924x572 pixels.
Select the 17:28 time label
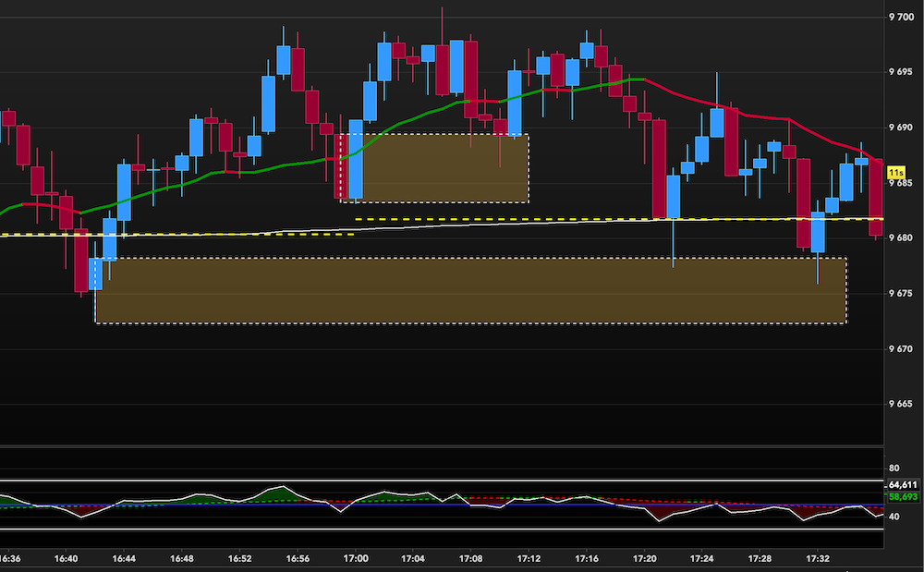760,558
